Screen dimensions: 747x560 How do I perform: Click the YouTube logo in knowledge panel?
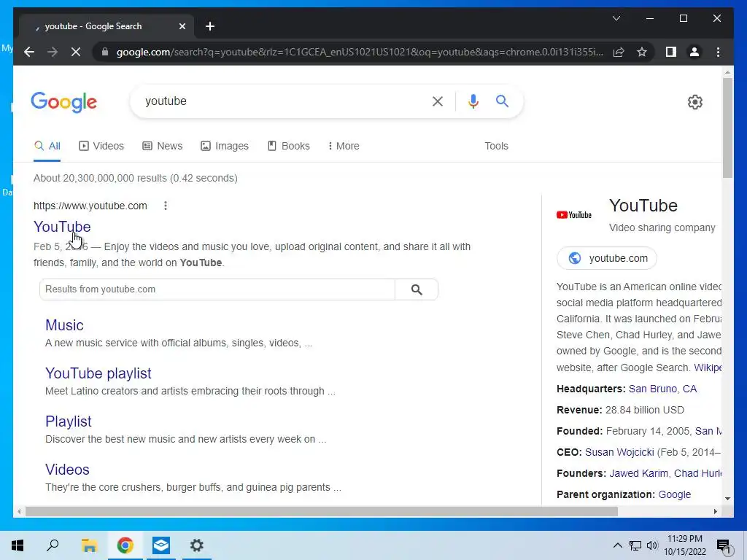point(574,215)
